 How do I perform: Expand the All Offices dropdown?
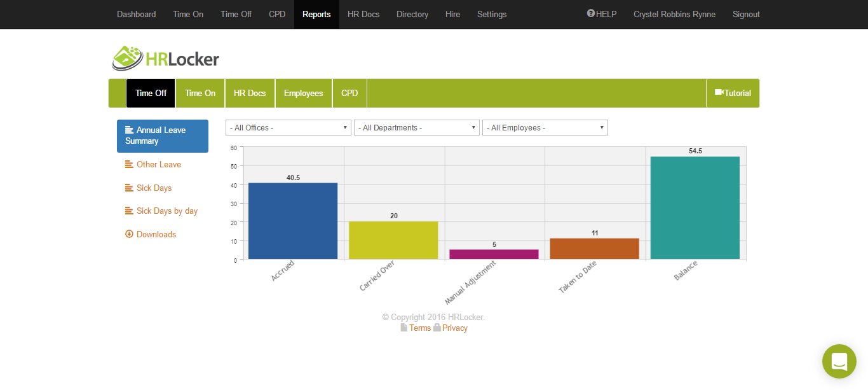(x=288, y=128)
